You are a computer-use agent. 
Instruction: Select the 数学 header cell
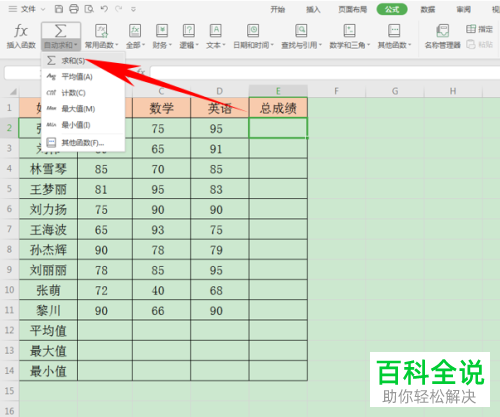coord(161,108)
